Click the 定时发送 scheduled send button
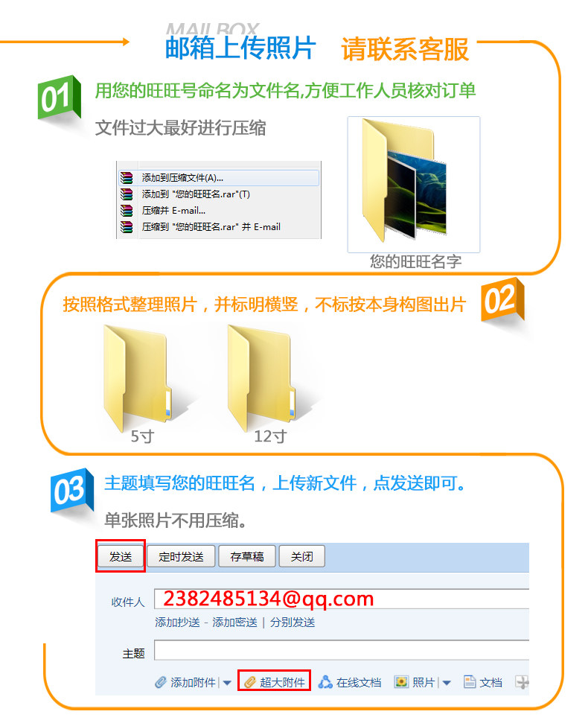Image resolution: width=588 pixels, height=726 pixels. (181, 556)
